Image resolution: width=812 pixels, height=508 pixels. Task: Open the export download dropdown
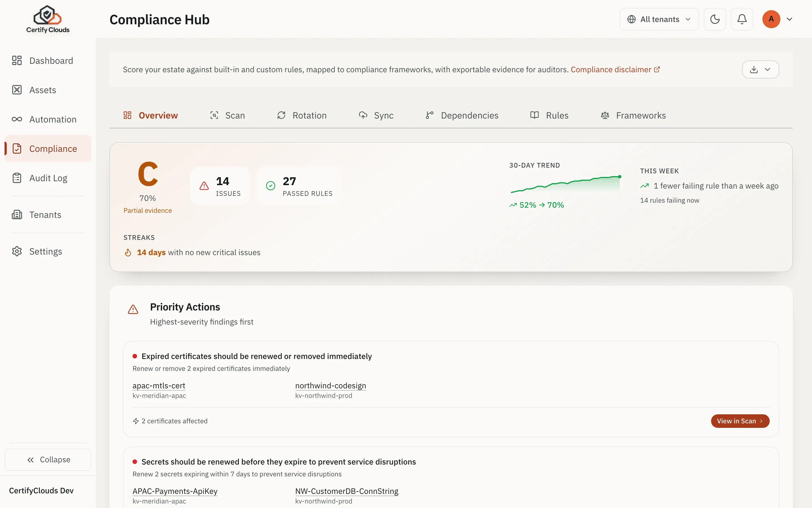[760, 69]
